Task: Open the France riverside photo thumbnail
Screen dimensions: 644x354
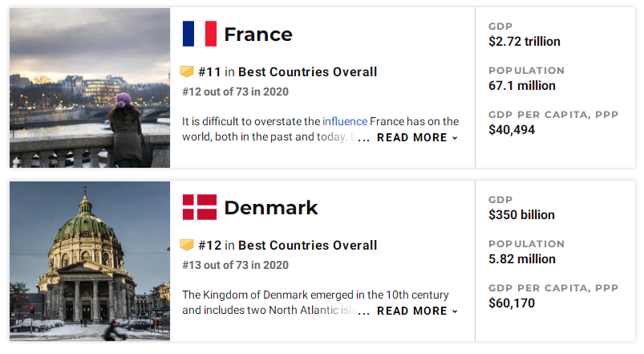Action: tap(90, 87)
